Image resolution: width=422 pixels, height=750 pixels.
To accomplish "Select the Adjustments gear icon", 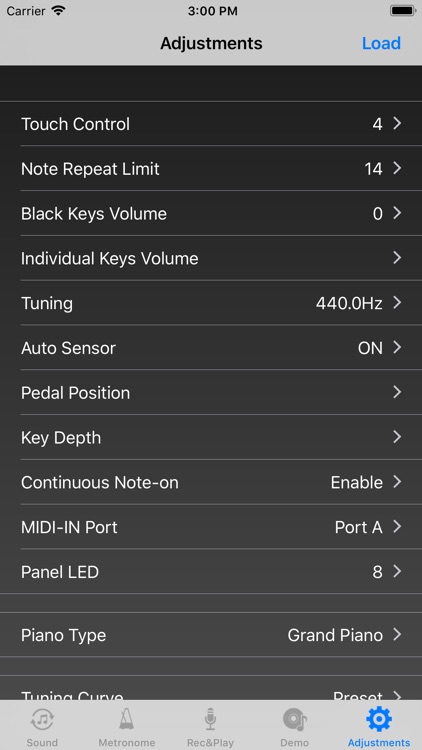I will (x=378, y=719).
